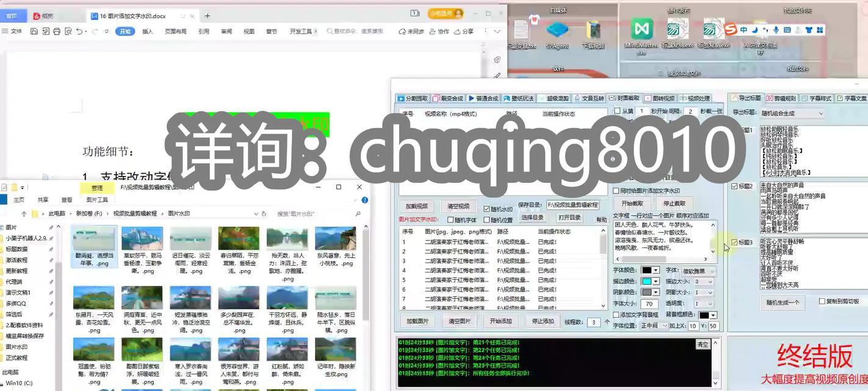Switch to the 文音互转 tab
The width and height of the screenshot is (868, 391).
click(589, 98)
